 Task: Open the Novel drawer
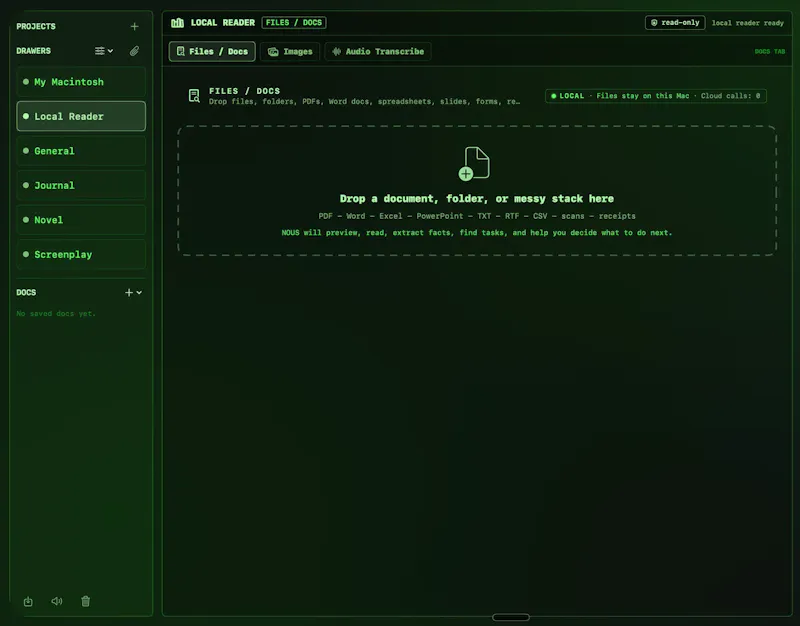[81, 220]
